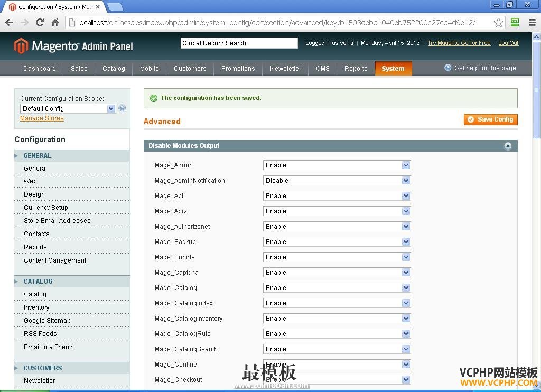The image size is (541, 392).
Task: Click help icon beside scope selector
Action: (x=122, y=108)
